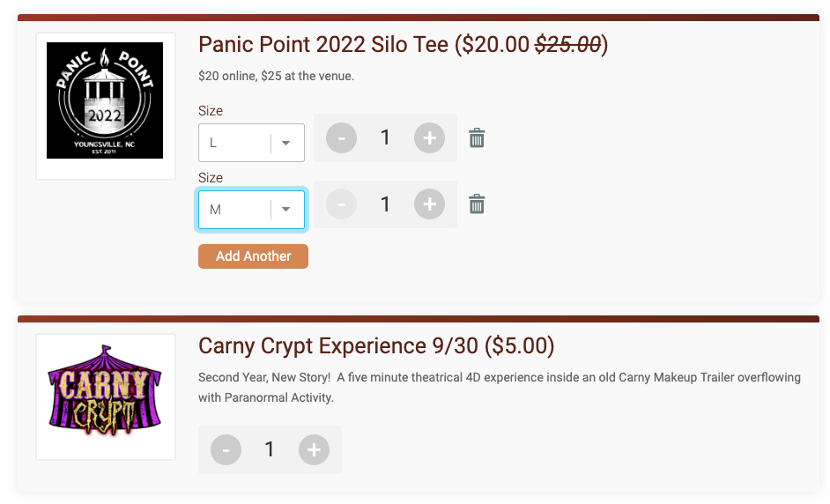Viewport: 830px width, 504px height.
Task: Click the size M quantity number
Action: 385,204
